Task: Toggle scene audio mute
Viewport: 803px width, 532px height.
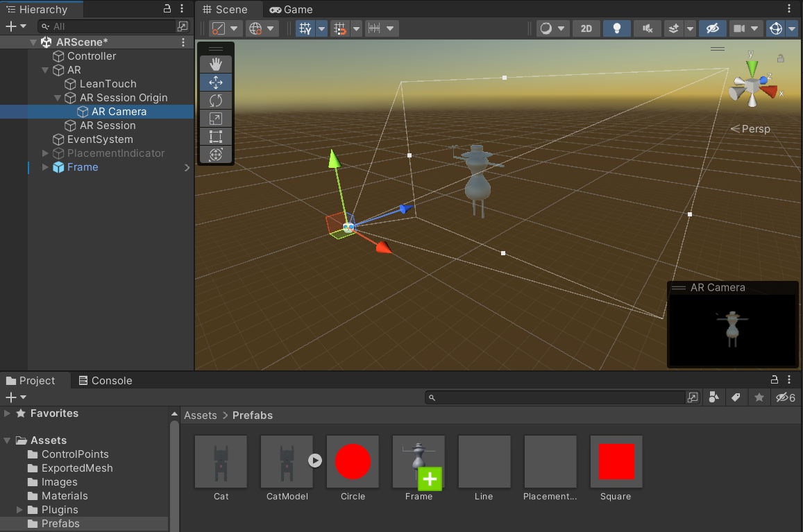Action: click(647, 28)
